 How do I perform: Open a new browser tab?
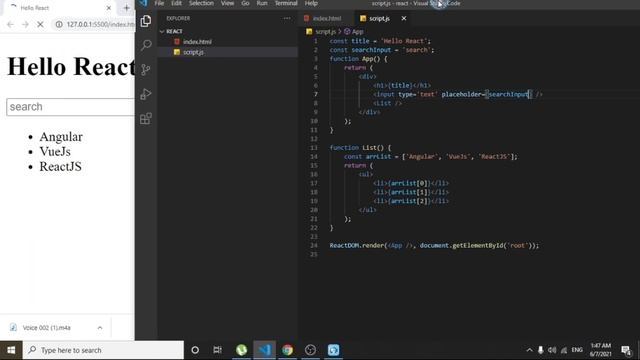pos(127,8)
